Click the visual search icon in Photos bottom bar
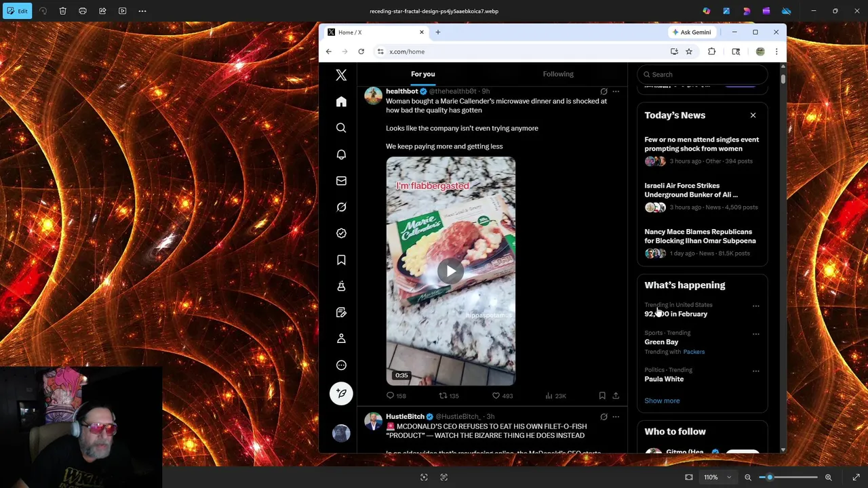This screenshot has height=488, width=868. [x=424, y=477]
